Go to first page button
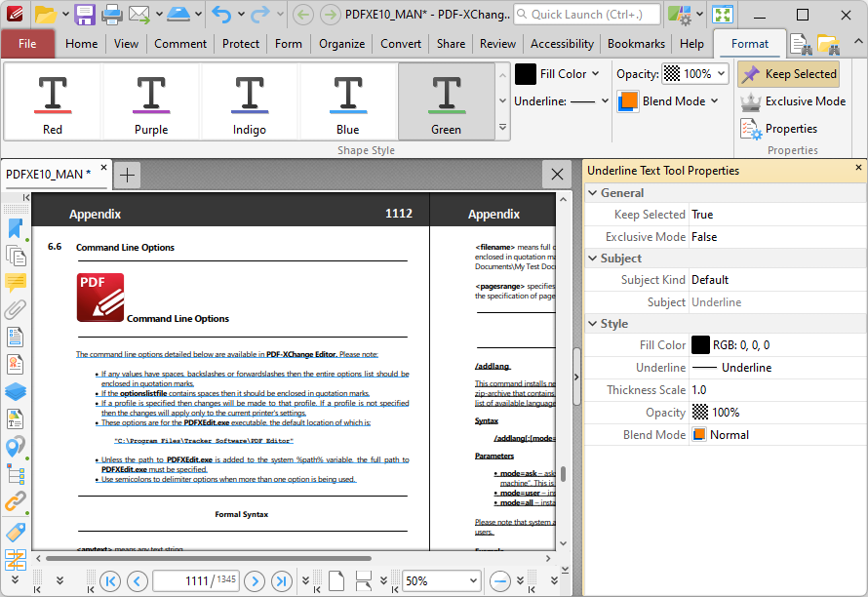The height and width of the screenshot is (597, 868). 110,581
